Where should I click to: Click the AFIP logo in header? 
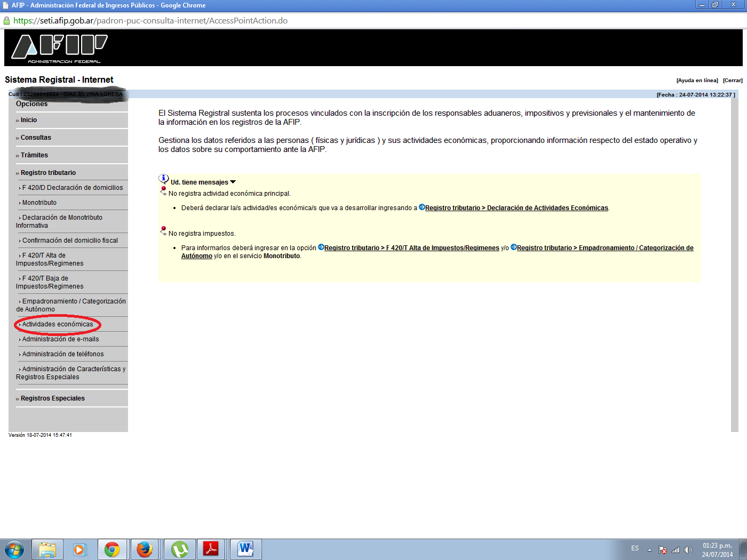[59, 49]
